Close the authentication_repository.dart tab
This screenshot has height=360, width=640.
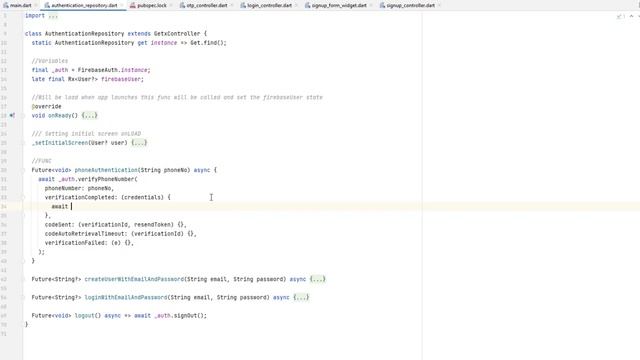[122, 5]
